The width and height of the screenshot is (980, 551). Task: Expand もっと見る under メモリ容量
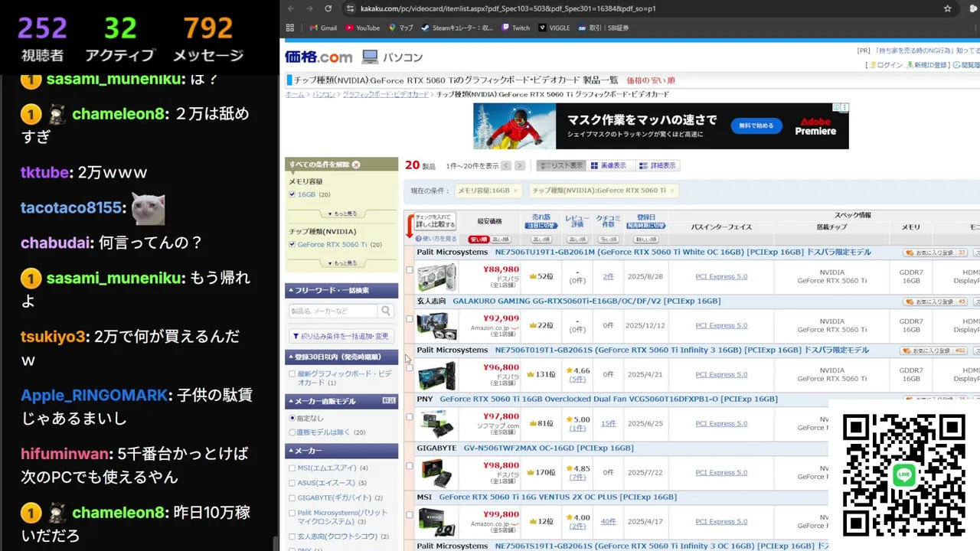[341, 214]
